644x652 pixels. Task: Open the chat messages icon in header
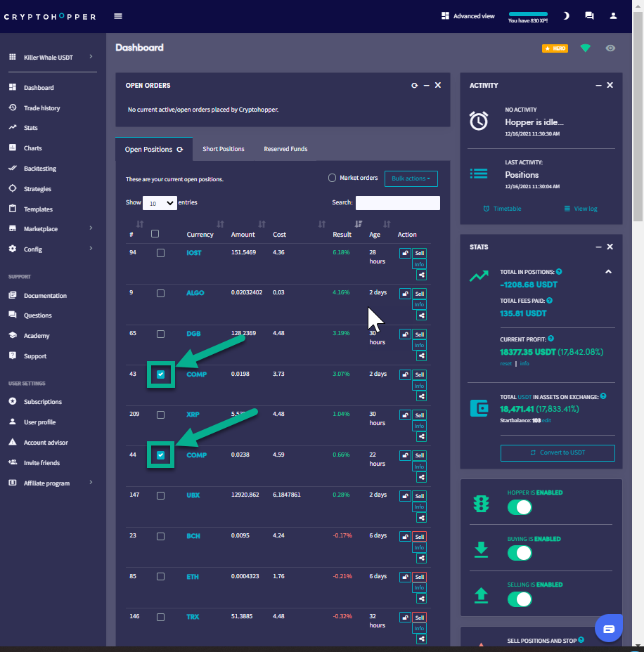pyautogui.click(x=589, y=16)
